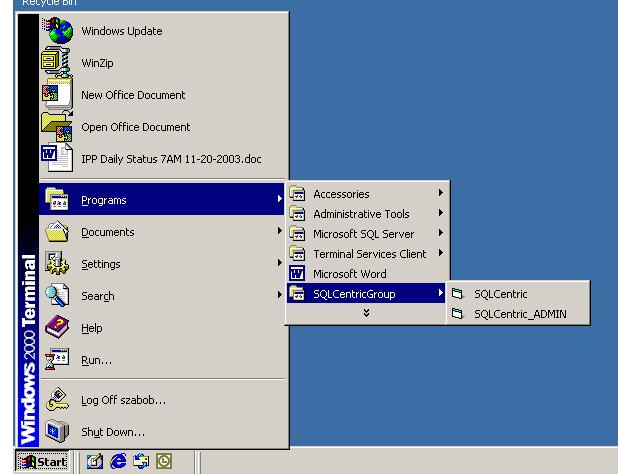
Task: Click the Terminal Services Client folder icon
Action: tap(297, 253)
